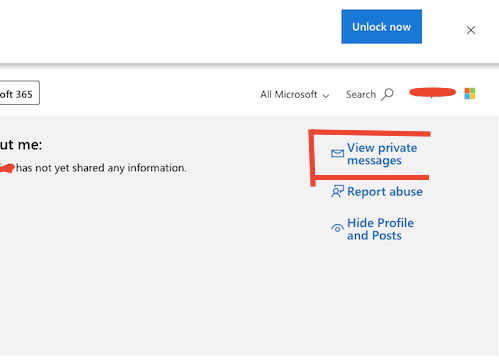Screen dimensions: 499x360
Task: Click the redacted username in About me
Action: pos(7,168)
